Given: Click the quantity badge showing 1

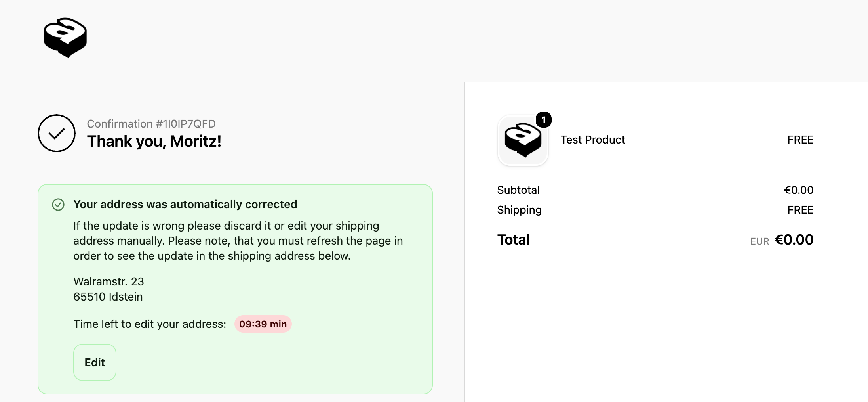Looking at the screenshot, I should pyautogui.click(x=544, y=120).
